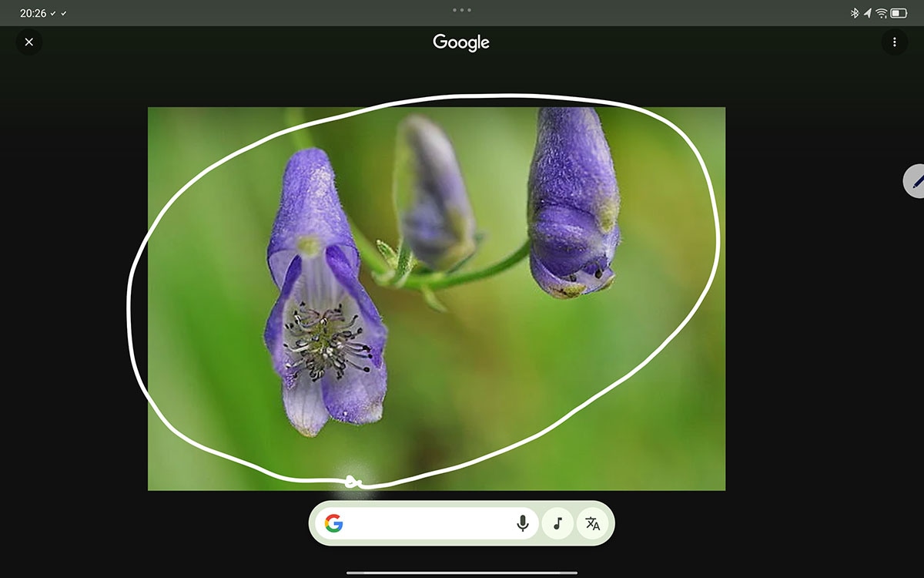
Task: Tap the knot at the circle selection's bottom
Action: (x=352, y=482)
